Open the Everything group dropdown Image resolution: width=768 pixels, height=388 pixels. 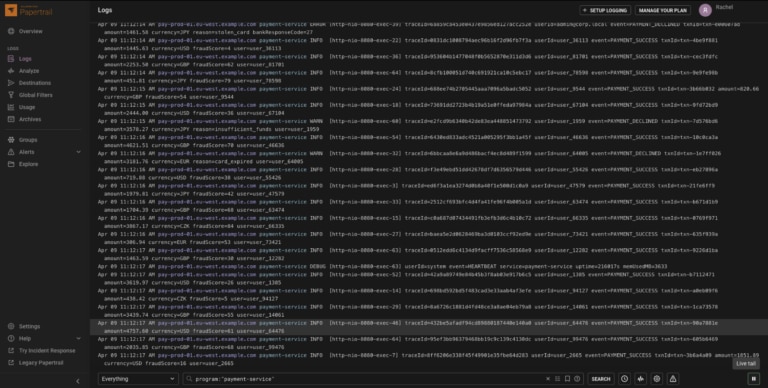[x=138, y=379]
